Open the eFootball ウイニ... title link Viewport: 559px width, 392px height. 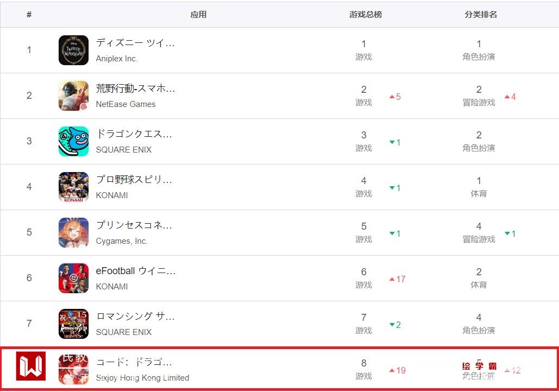pyautogui.click(x=135, y=271)
